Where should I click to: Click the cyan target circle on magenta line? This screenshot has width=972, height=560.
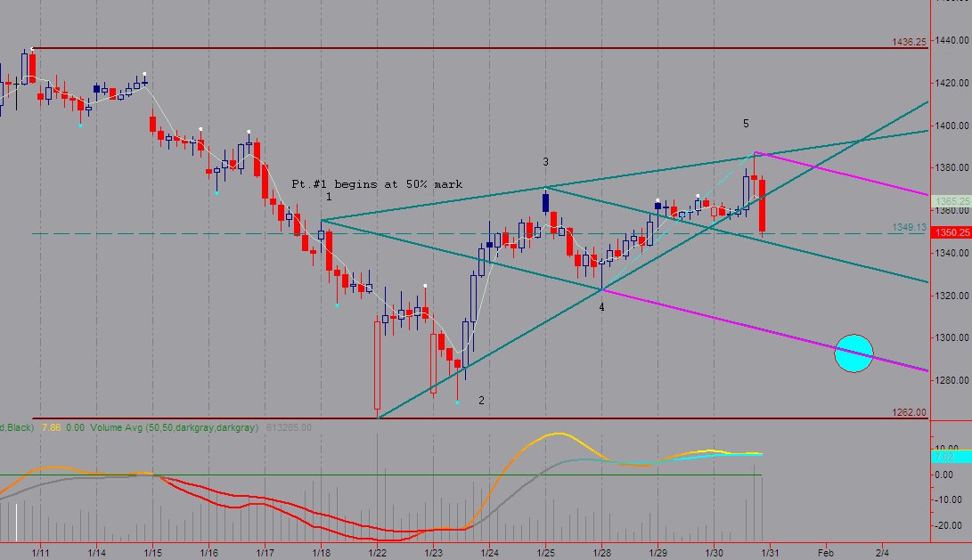coord(854,353)
